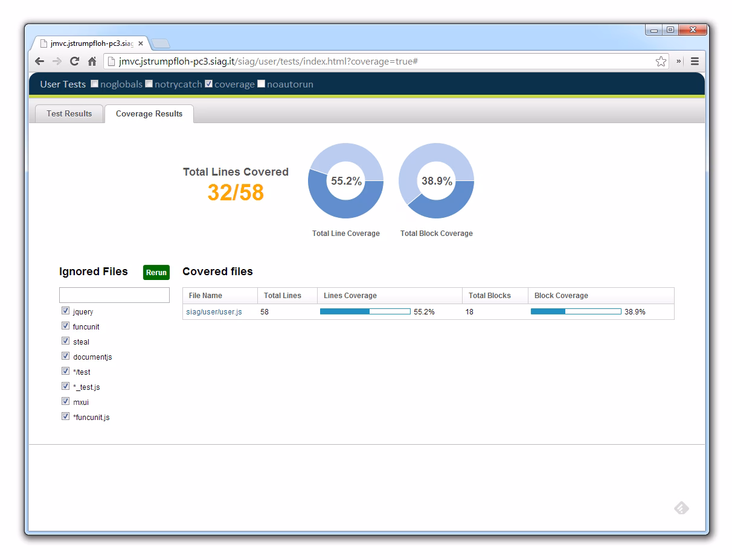Uncheck the funcunit ignored file
This screenshot has height=560, width=732.
pos(65,326)
